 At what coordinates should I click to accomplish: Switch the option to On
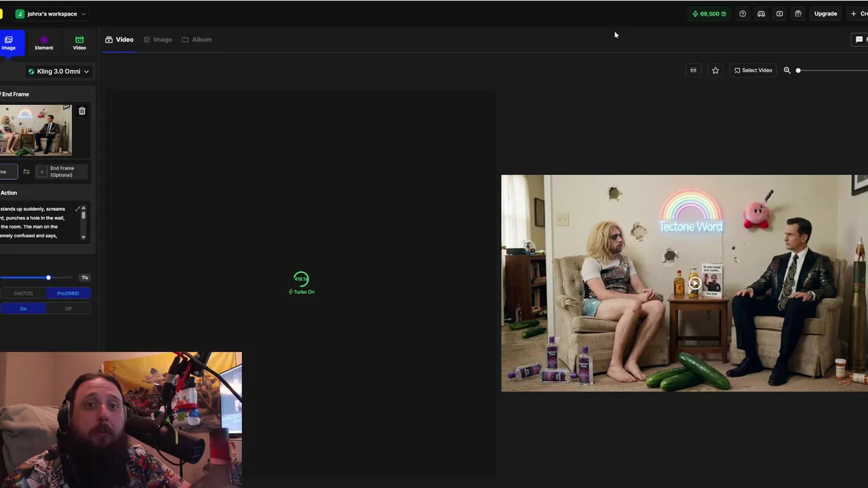[x=23, y=308]
